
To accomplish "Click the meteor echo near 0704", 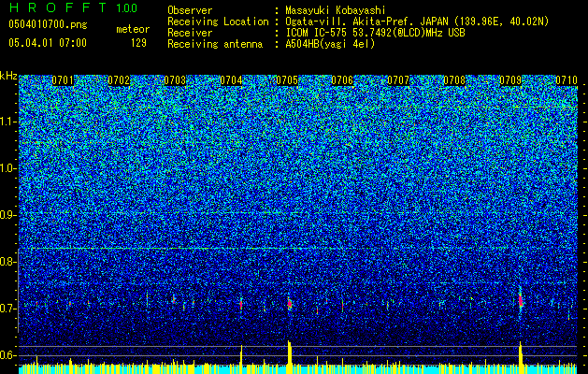I will 241,304.
